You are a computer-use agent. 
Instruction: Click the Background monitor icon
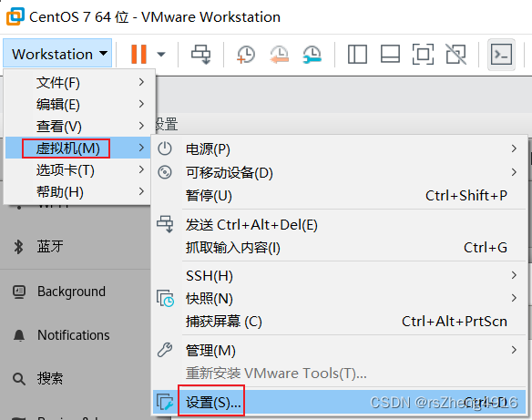tap(19, 292)
